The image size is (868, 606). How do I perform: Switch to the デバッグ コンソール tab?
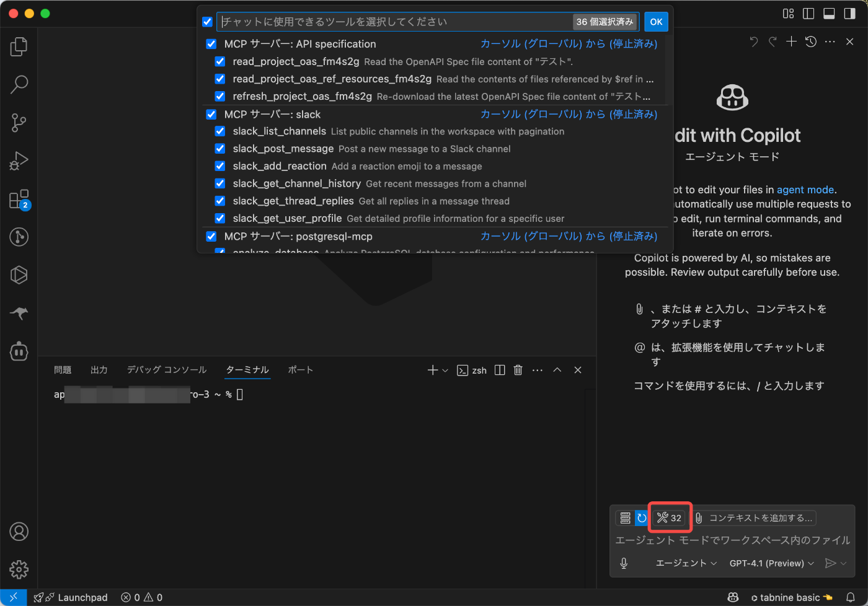(167, 370)
